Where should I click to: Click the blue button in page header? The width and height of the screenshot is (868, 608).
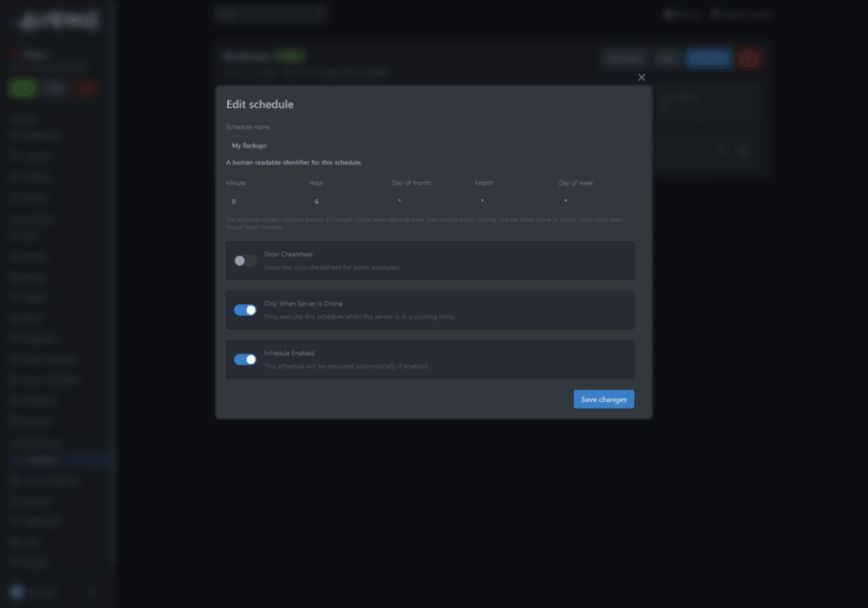click(x=708, y=58)
